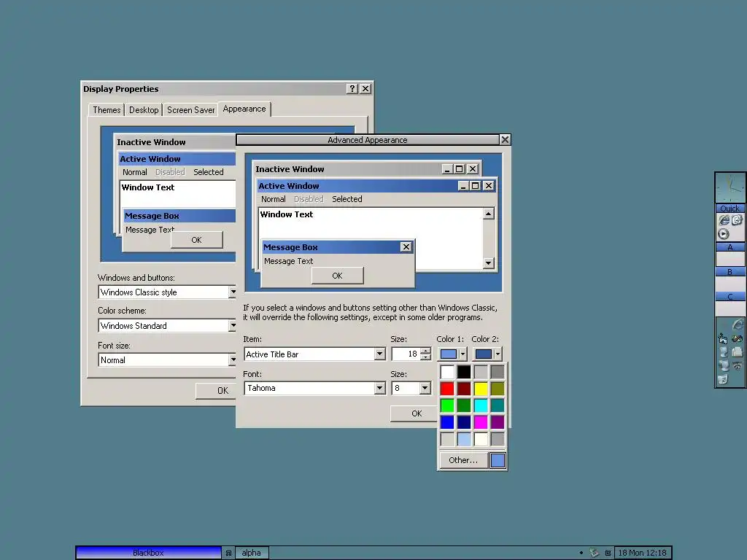Click the date and time 18 Mon 12:18
This screenshot has width=747, height=560.
pyautogui.click(x=642, y=553)
